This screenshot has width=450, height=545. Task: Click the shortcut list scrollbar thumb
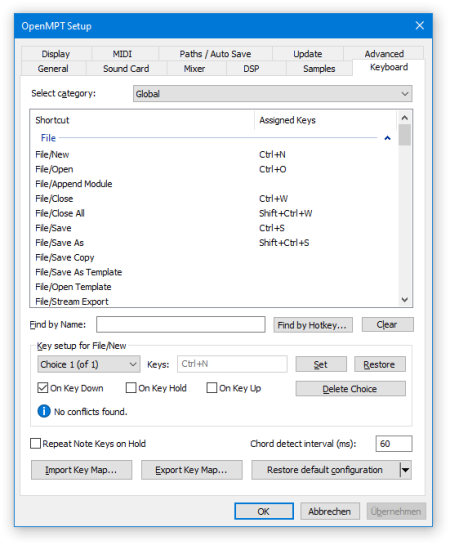coord(404,135)
